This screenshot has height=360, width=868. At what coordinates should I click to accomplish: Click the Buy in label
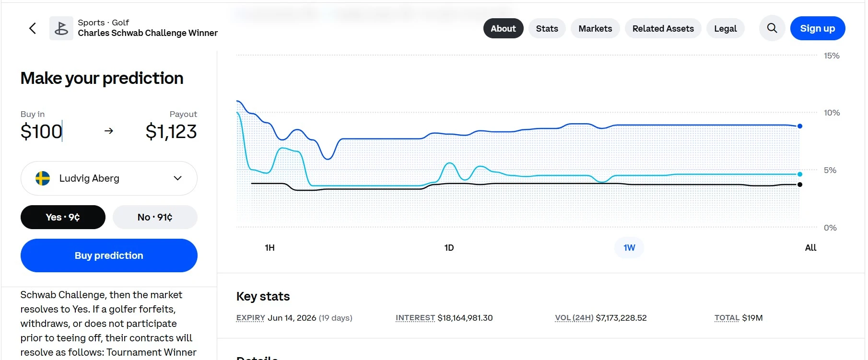tap(33, 114)
